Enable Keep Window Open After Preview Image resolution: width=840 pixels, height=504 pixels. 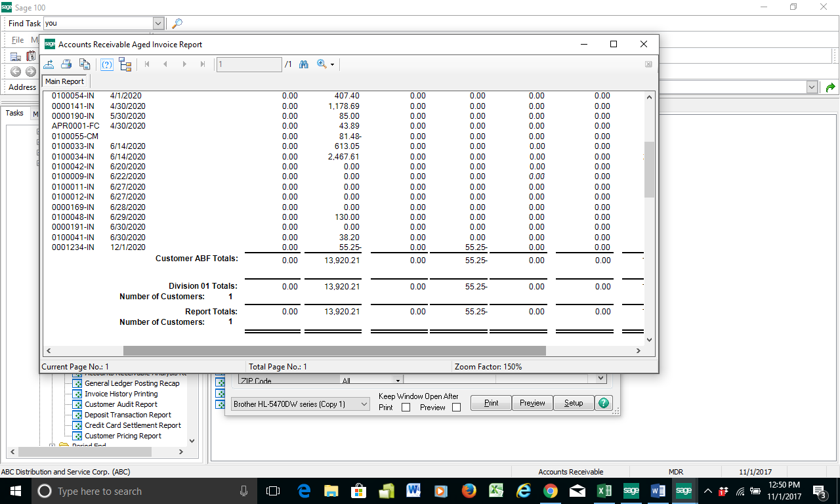[x=456, y=407]
